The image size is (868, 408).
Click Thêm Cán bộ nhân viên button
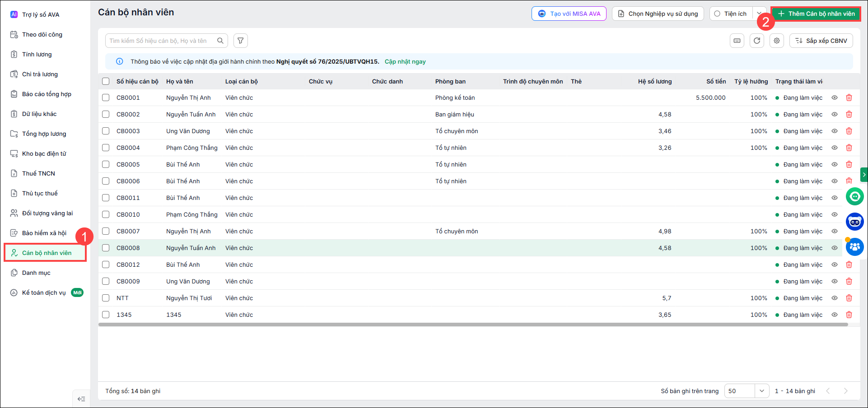click(x=816, y=14)
